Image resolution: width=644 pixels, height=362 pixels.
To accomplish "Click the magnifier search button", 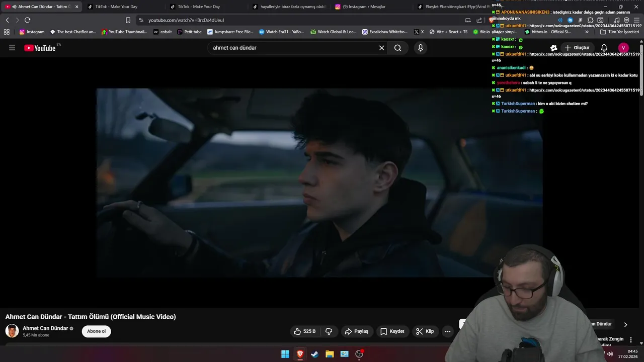I will (398, 48).
